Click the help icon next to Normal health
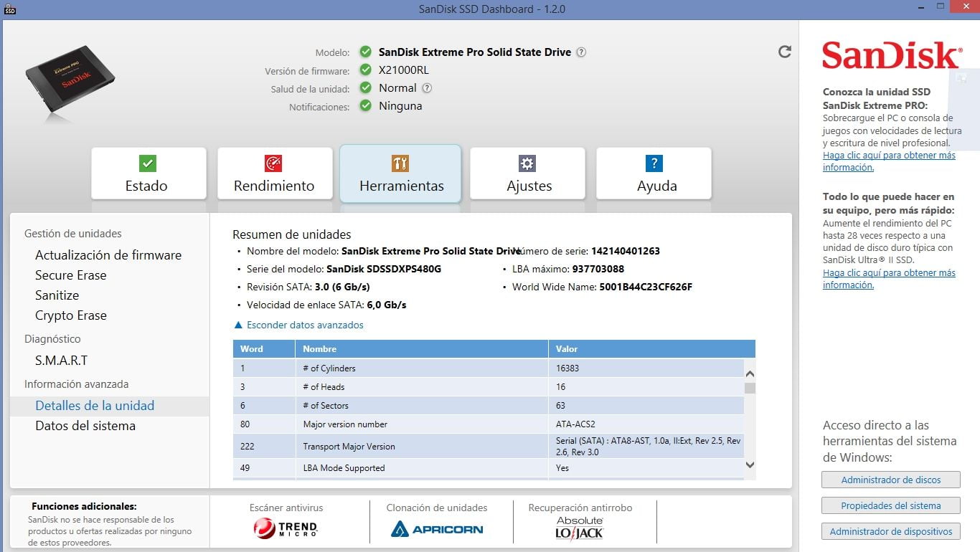This screenshot has height=552, width=980. 427,88
